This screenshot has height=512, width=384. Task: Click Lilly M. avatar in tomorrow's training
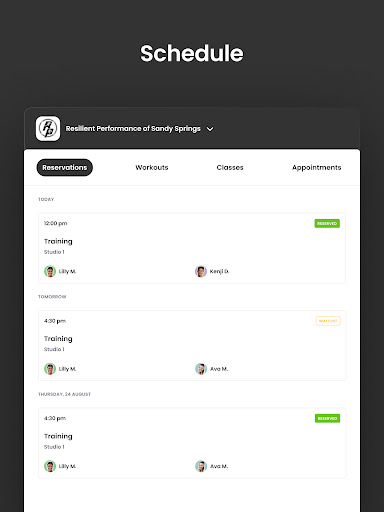[x=50, y=369]
